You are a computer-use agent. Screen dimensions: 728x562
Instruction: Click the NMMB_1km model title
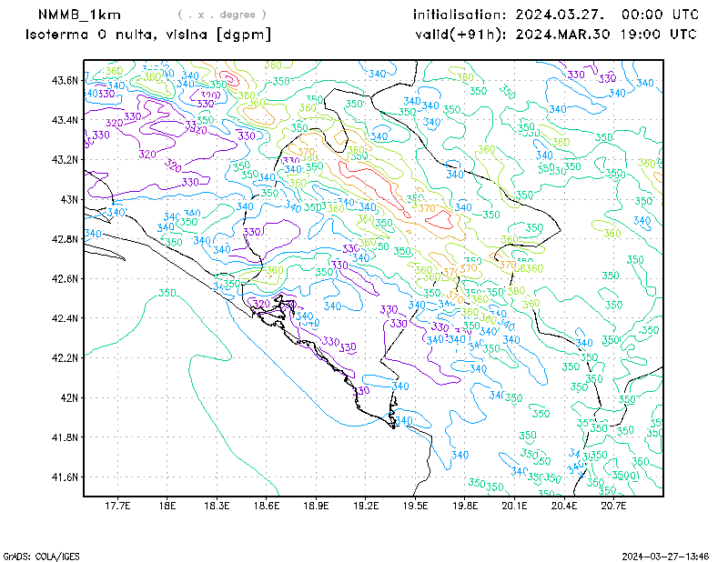pyautogui.click(x=79, y=15)
